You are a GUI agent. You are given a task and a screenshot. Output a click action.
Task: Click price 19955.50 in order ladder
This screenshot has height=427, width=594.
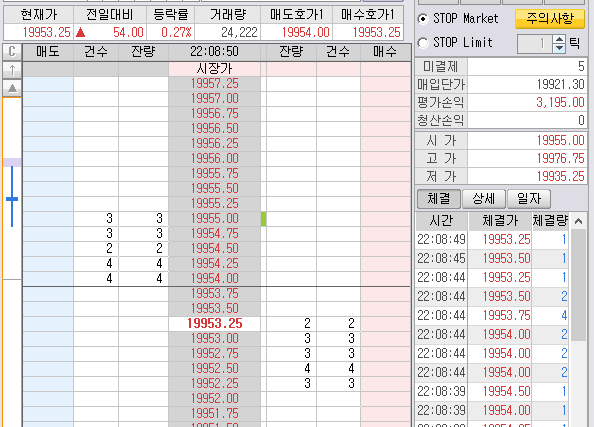click(x=214, y=189)
